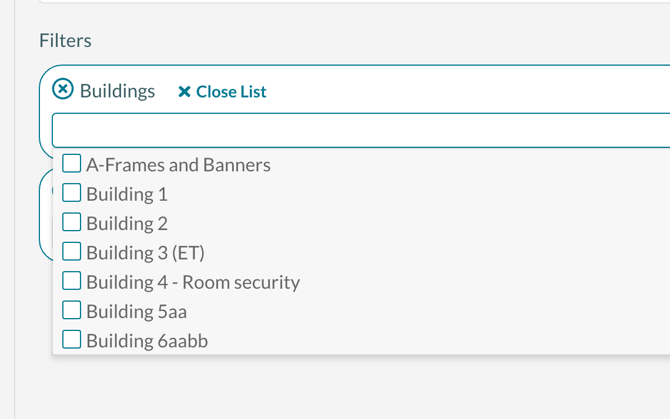Click the Close List link text

(231, 92)
